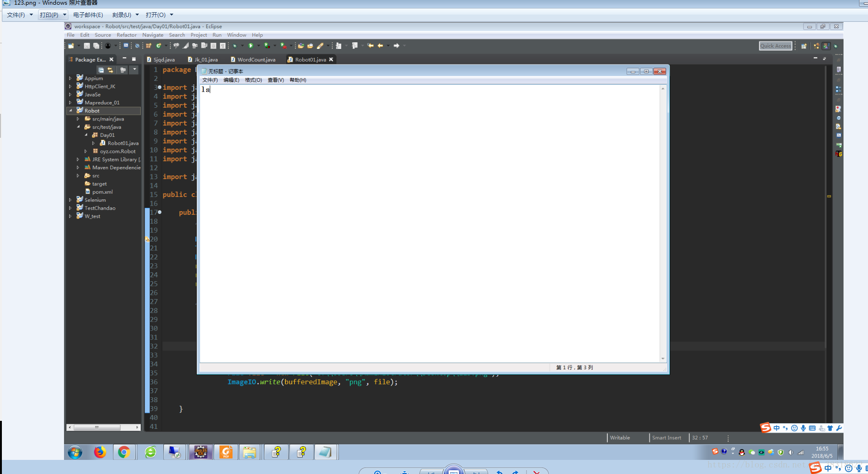
Task: Switch to the WordCount.java editor tab
Action: coord(253,60)
